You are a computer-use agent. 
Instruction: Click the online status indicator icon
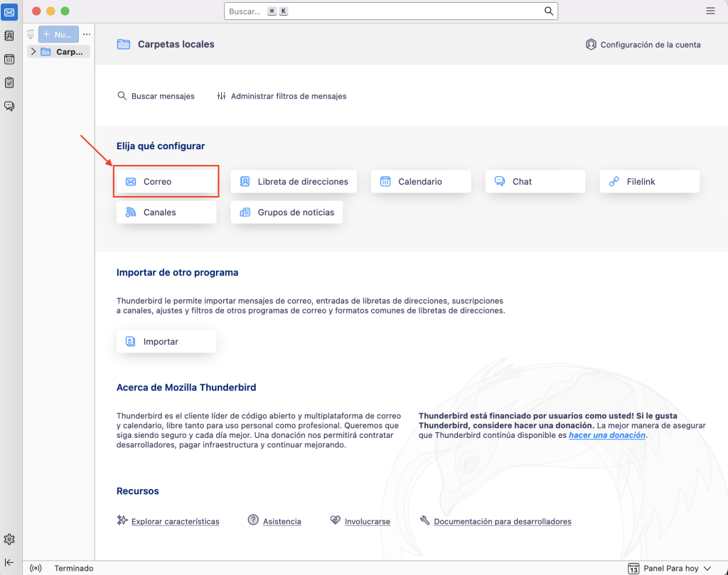tap(36, 568)
